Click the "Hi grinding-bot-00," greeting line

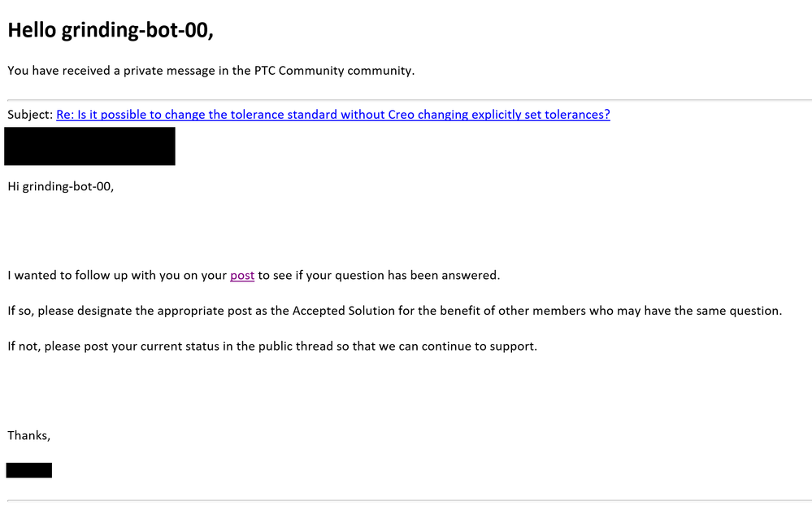coord(61,186)
